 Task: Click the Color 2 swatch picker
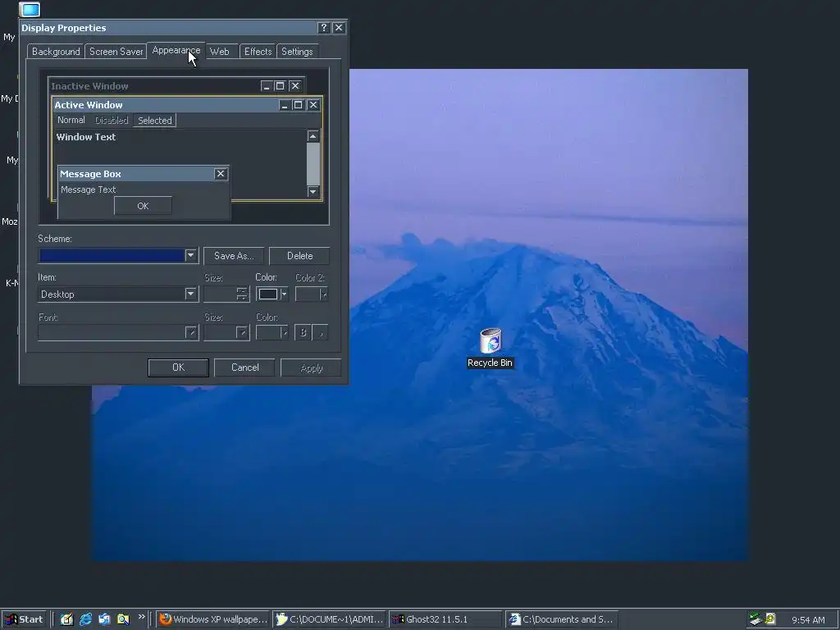point(311,294)
